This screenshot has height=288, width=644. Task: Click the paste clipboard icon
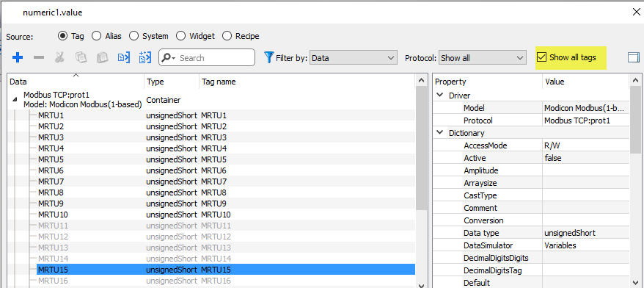(x=102, y=57)
